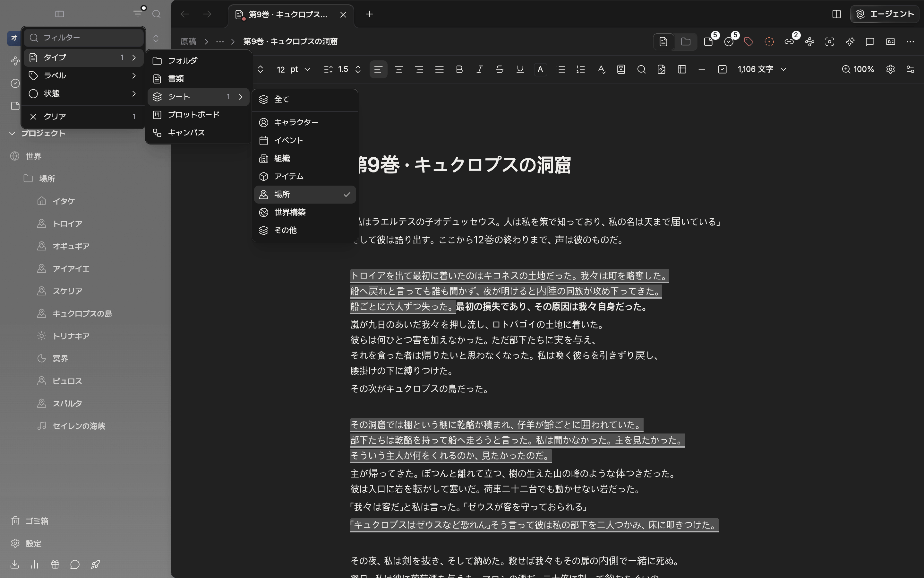Select キャラクター sheet type filter
This screenshot has height=578, width=924.
[305, 122]
